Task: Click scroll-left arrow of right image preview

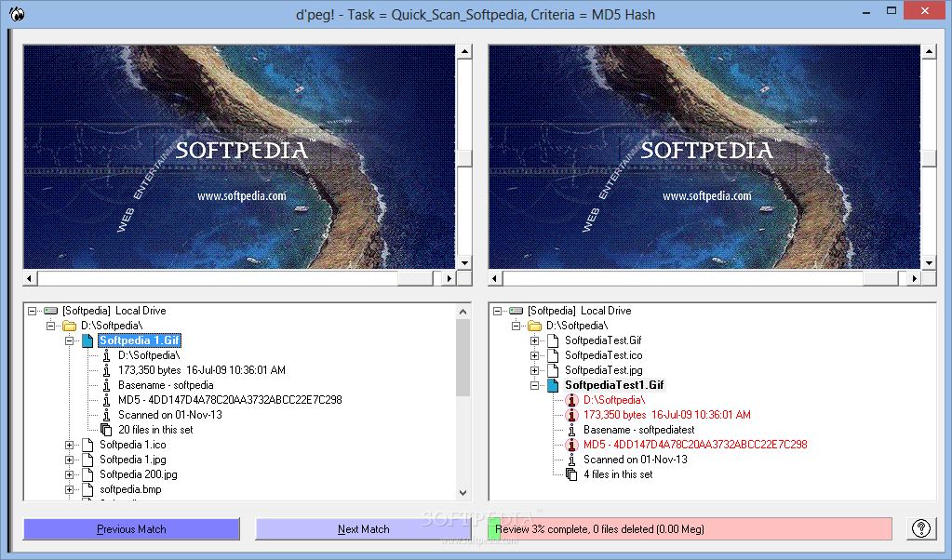Action: click(x=495, y=278)
